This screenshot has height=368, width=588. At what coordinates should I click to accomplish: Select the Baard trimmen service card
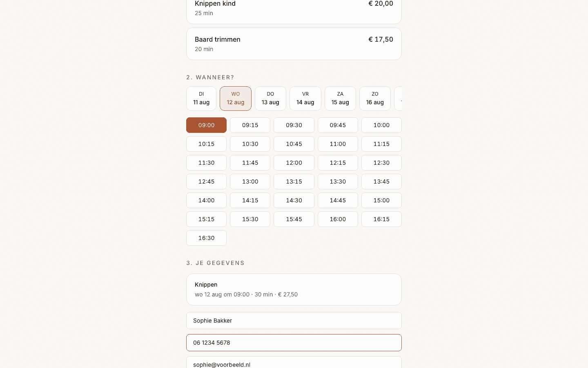(x=294, y=44)
